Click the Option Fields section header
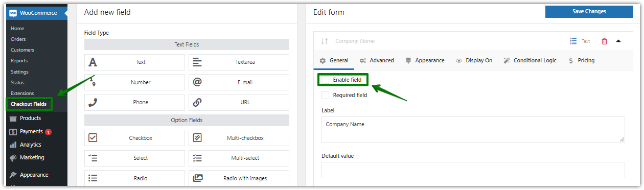 pos(187,120)
